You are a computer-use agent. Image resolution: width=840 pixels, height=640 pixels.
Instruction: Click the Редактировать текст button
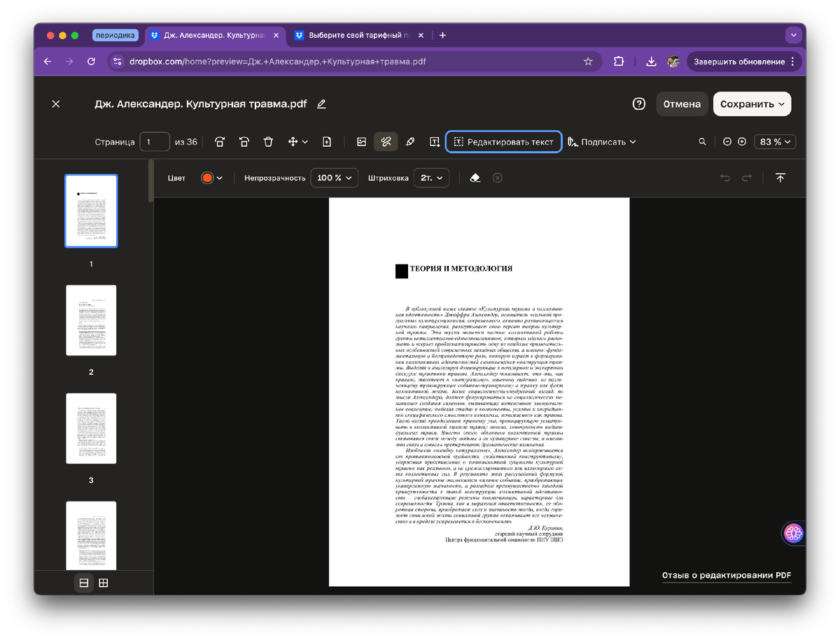[503, 141]
